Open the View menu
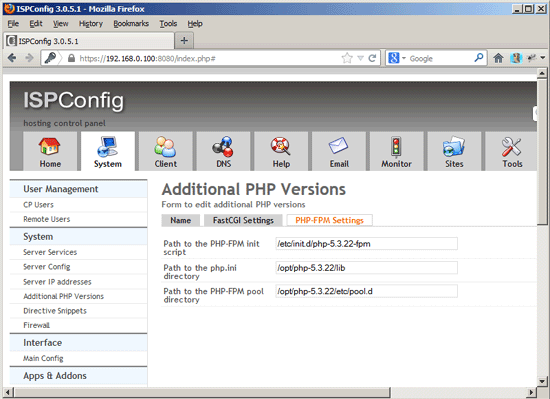Image resolution: width=550 pixels, height=399 pixels. click(x=61, y=23)
